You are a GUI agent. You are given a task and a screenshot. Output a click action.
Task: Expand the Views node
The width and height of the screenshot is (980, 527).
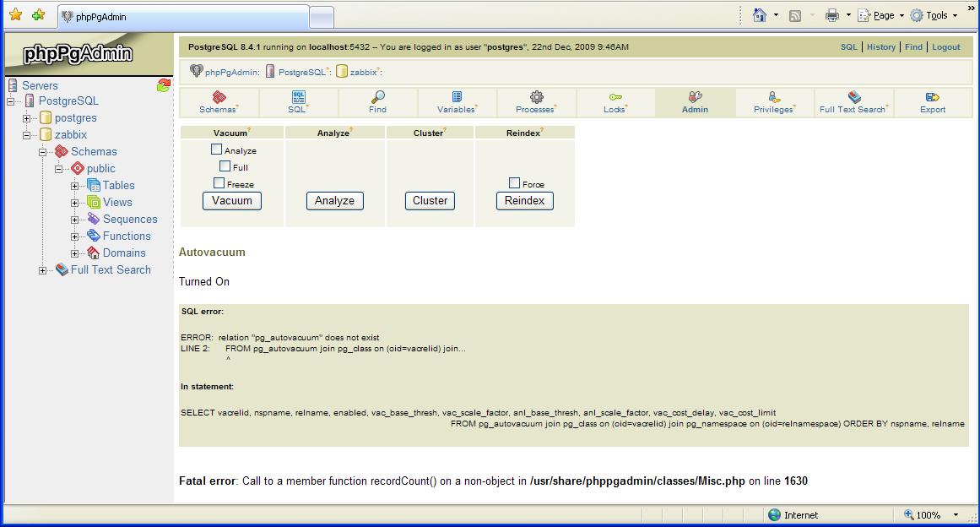coord(74,203)
